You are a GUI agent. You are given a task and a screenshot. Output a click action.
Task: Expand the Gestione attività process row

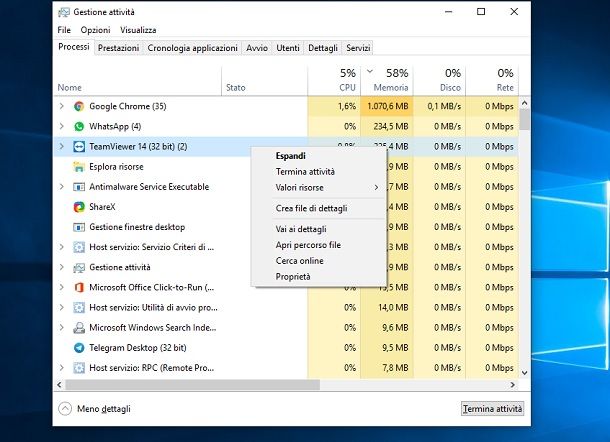(x=61, y=267)
